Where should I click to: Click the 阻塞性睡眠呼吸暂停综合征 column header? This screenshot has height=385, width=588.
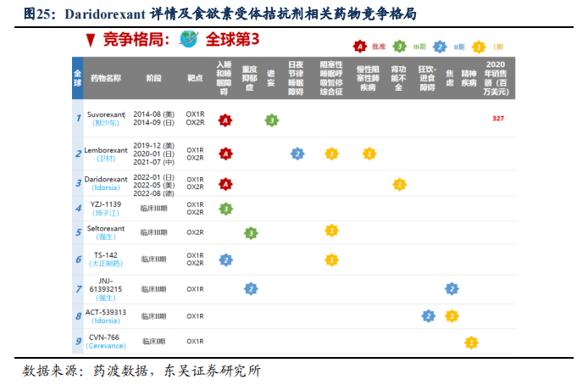(x=331, y=78)
